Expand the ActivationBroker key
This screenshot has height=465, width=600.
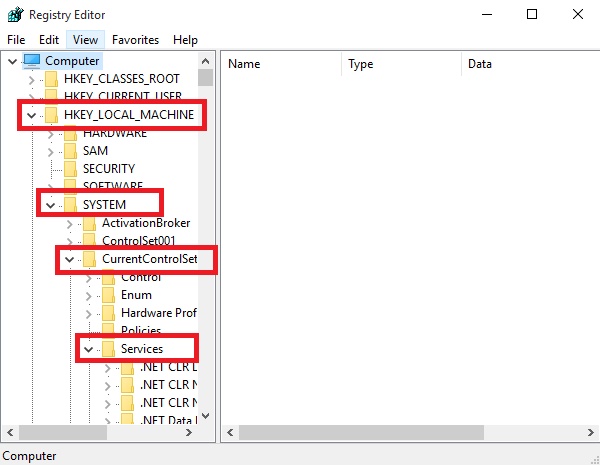[x=70, y=224]
